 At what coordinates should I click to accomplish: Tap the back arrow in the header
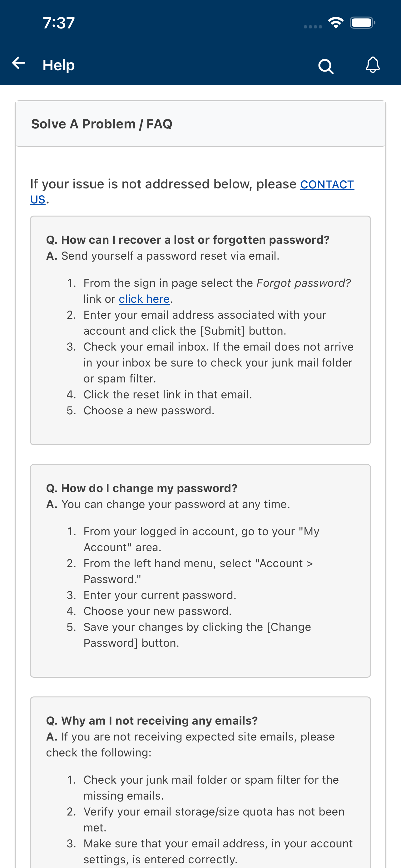(19, 63)
